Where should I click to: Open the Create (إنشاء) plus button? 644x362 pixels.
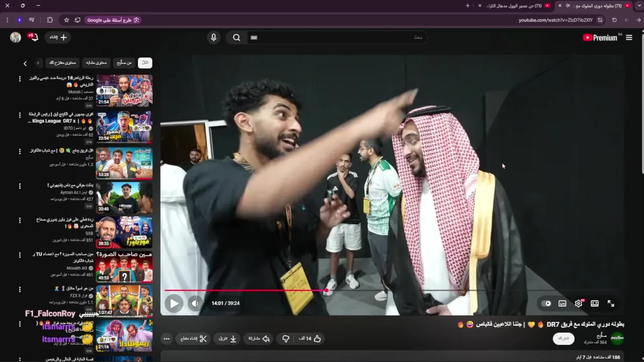pyautogui.click(x=58, y=37)
